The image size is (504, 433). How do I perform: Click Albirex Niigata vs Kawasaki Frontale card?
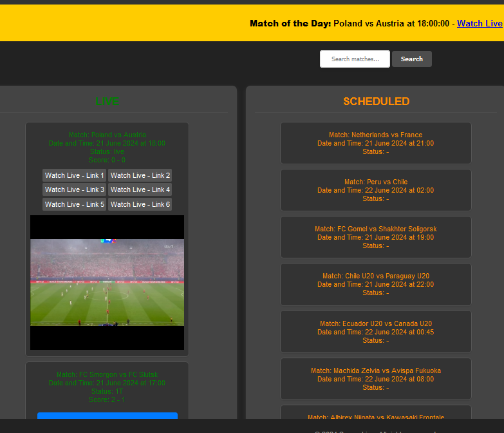tap(376, 412)
